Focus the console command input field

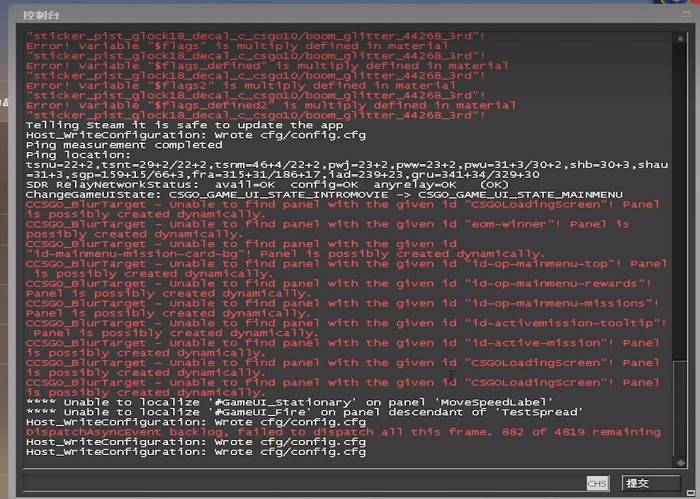click(x=300, y=483)
